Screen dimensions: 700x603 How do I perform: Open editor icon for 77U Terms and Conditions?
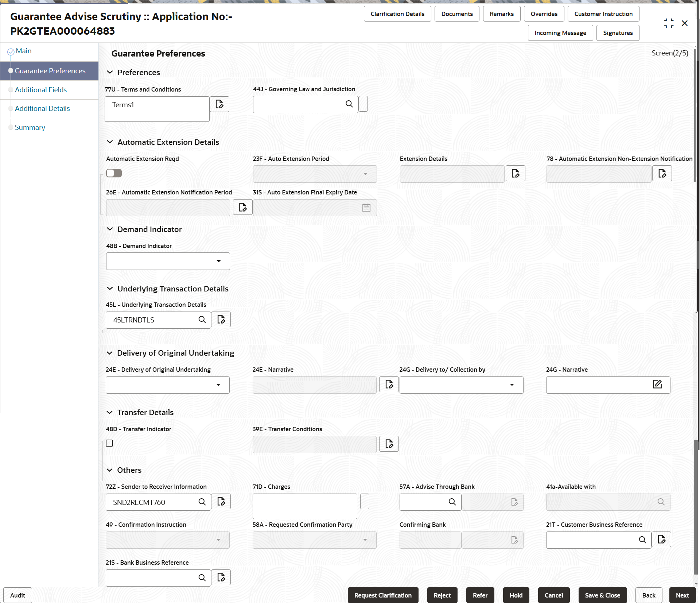pos(219,104)
